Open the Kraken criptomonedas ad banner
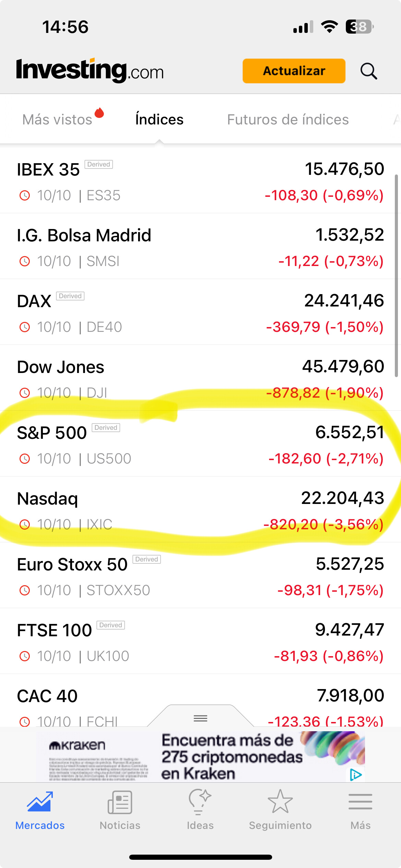Image resolution: width=401 pixels, height=868 pixels. pos(206,756)
